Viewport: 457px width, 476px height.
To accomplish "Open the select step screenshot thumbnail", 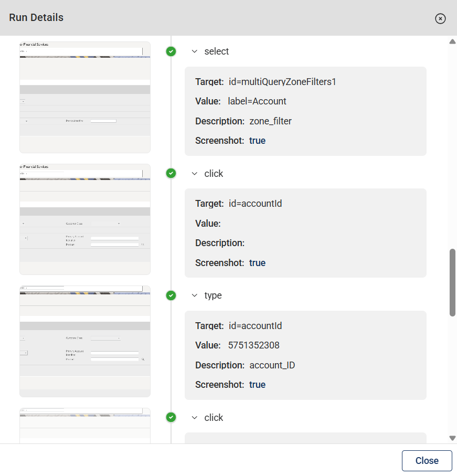I will (x=85, y=97).
